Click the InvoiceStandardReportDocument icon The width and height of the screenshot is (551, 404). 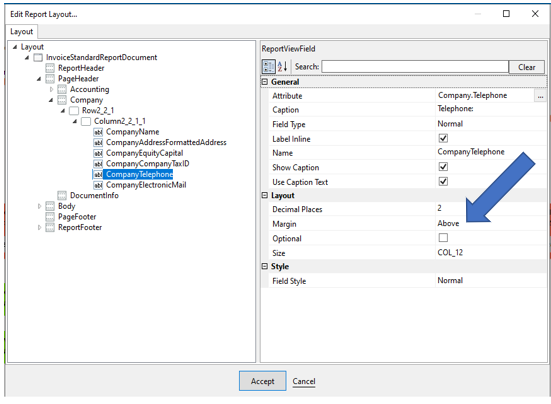click(x=38, y=58)
